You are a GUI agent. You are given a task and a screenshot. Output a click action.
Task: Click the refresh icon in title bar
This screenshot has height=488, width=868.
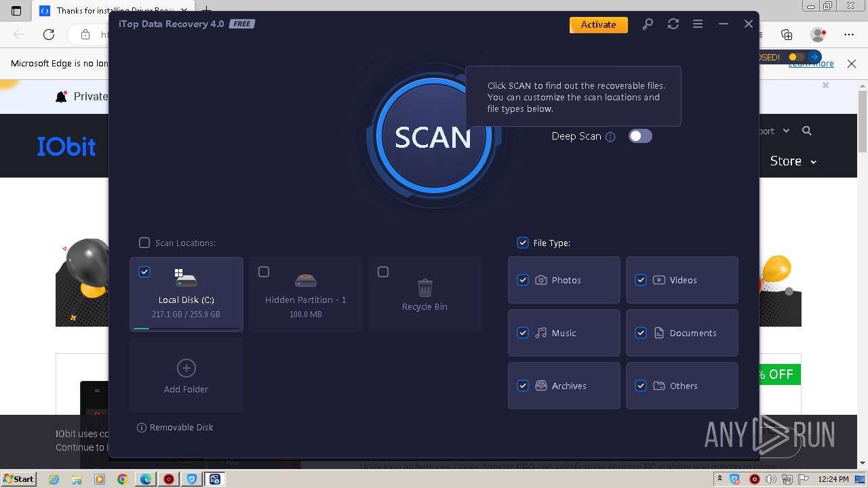pyautogui.click(x=673, y=24)
